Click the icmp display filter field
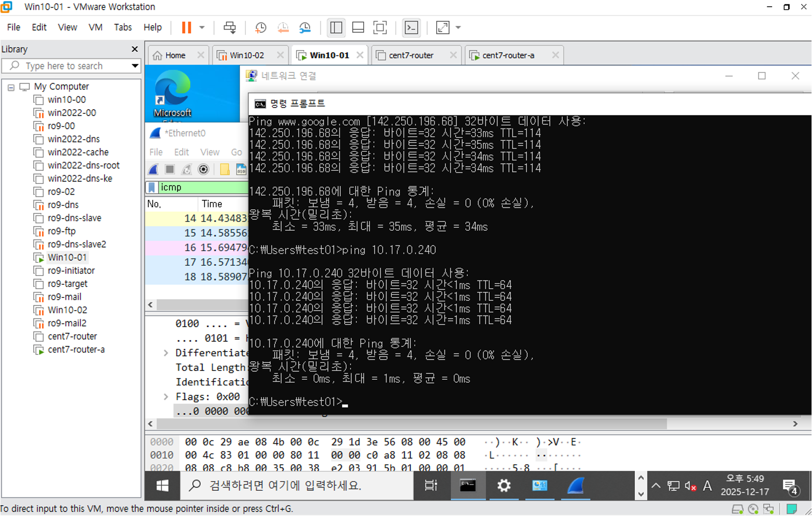Viewport: 812px width, 516px height. point(203,187)
